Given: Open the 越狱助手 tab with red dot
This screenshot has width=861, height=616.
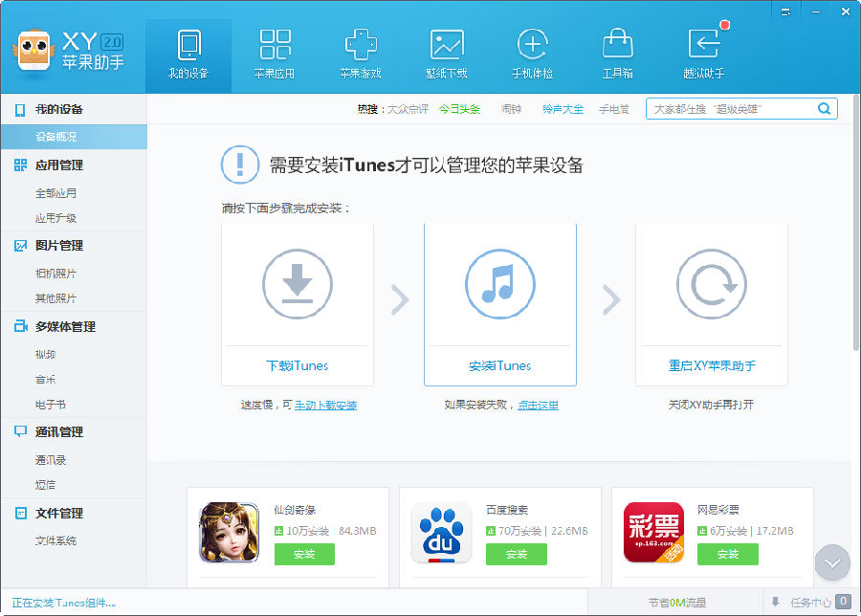Looking at the screenshot, I should pyautogui.click(x=704, y=55).
